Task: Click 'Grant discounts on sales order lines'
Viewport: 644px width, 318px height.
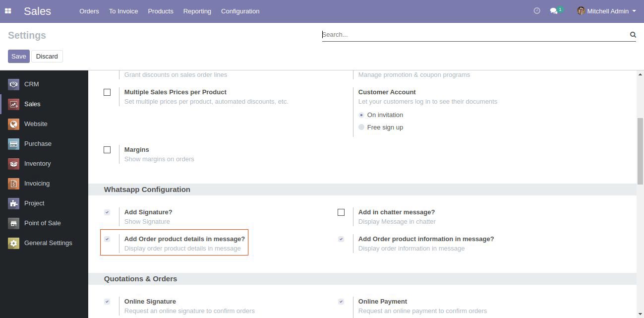Action: pyautogui.click(x=176, y=75)
